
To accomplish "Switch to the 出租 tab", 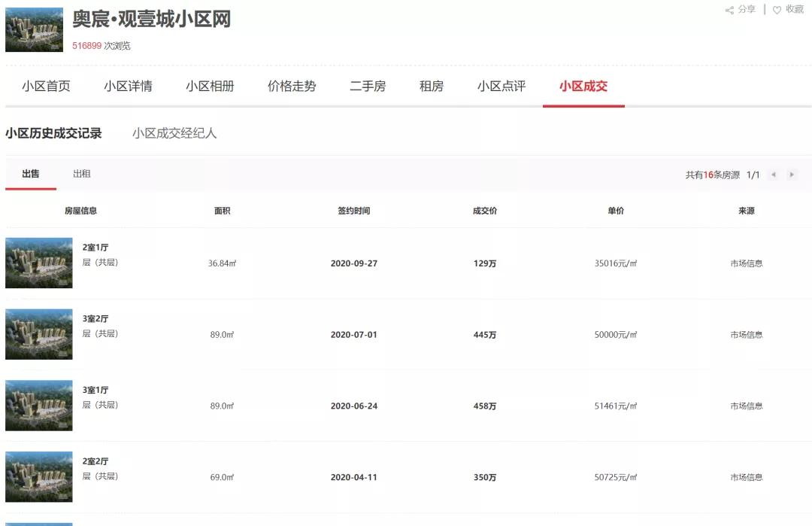I will (x=83, y=173).
